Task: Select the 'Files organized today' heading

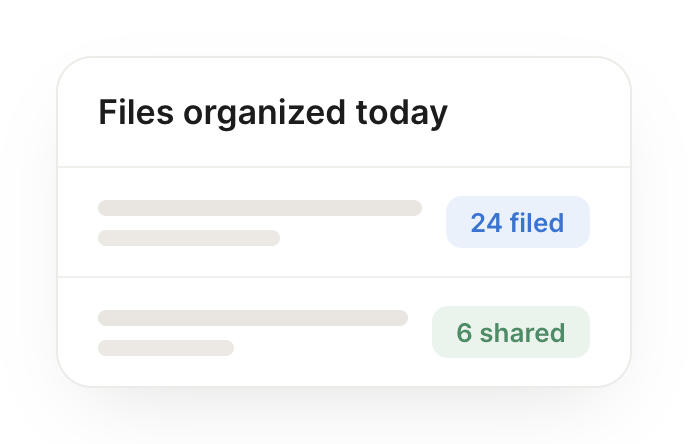Action: [x=273, y=113]
